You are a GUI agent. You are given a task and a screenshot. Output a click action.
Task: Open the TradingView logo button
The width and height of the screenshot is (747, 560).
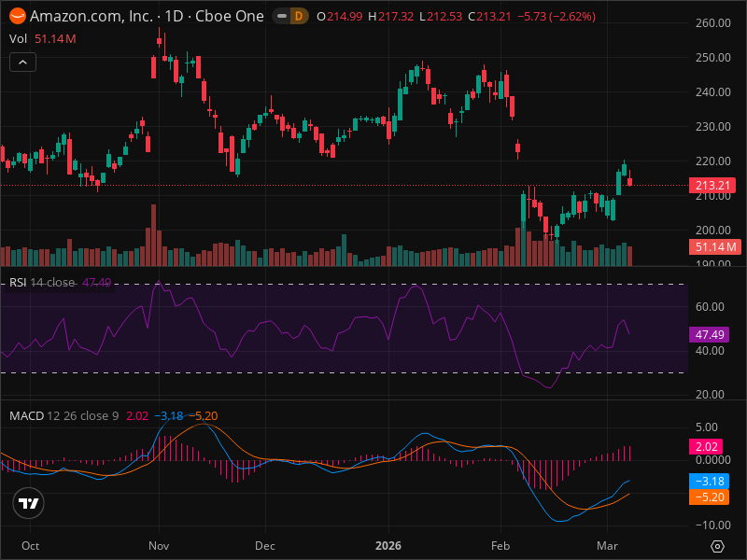click(x=29, y=503)
